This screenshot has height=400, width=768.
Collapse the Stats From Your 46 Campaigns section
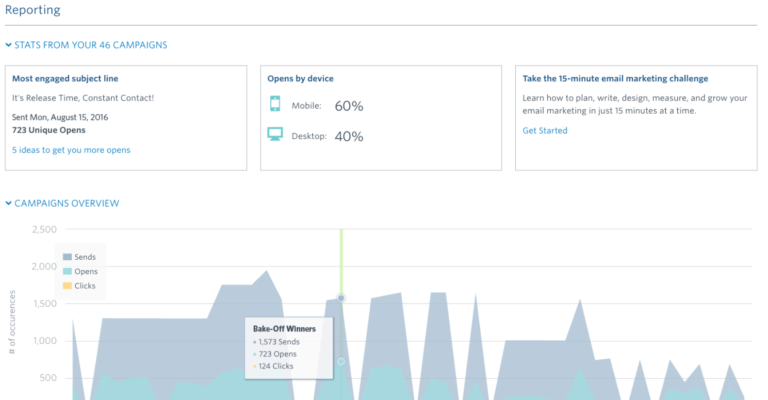pyautogui.click(x=86, y=45)
